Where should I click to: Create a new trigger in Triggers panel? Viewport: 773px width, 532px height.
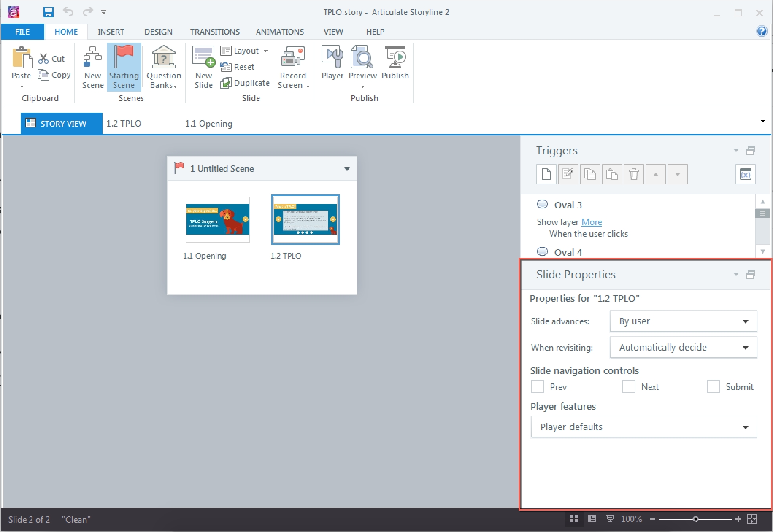[x=546, y=174]
